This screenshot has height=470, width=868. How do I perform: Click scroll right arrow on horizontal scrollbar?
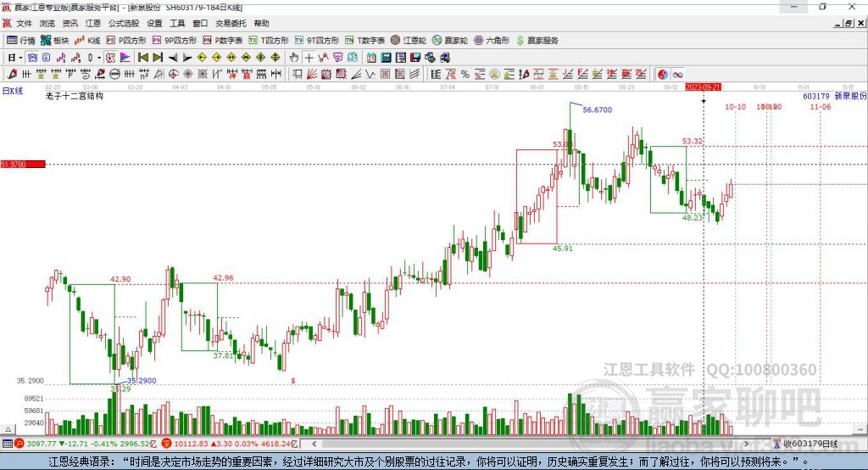click(746, 444)
